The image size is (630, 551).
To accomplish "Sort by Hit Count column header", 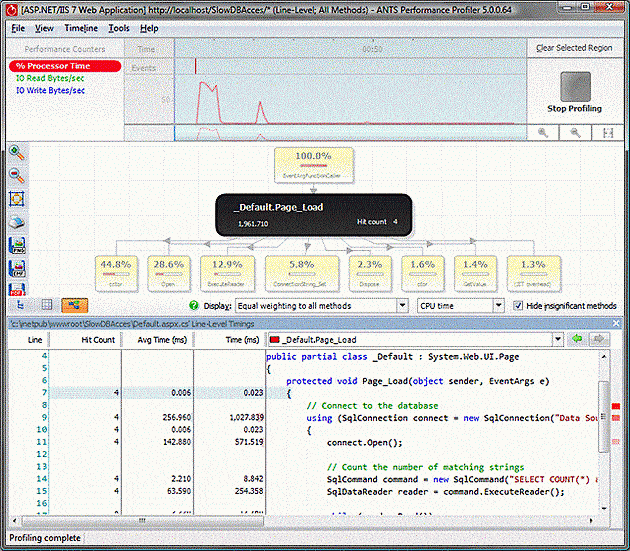I will (x=98, y=340).
